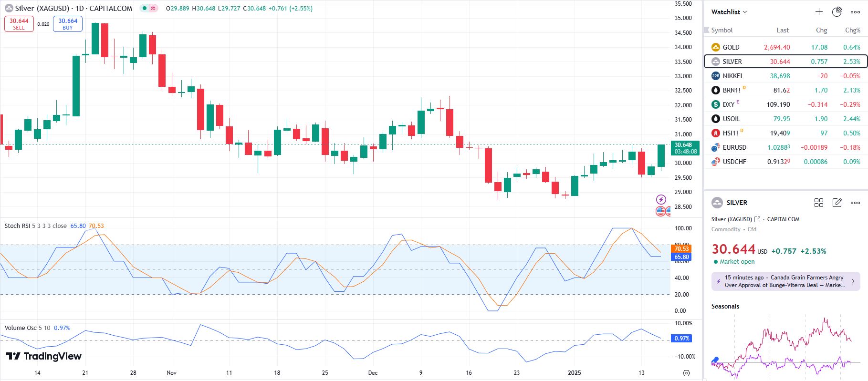Select GOLD in the watchlist
This screenshot has height=381, width=868.
pos(731,47)
